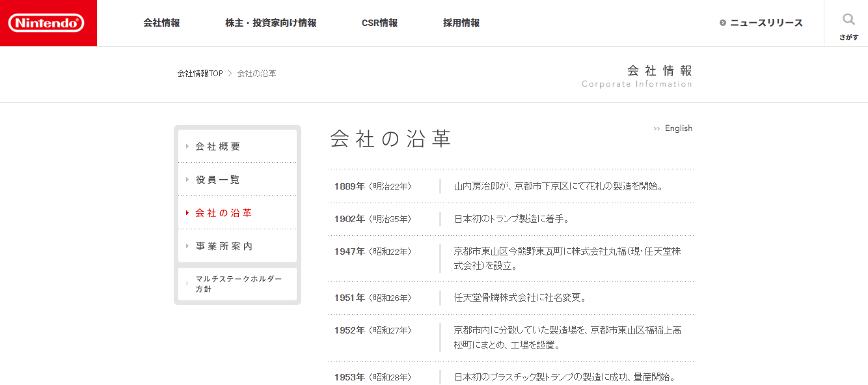This screenshot has width=868, height=385.
Task: Open the 会社情報 menu in header
Action: pos(161,23)
